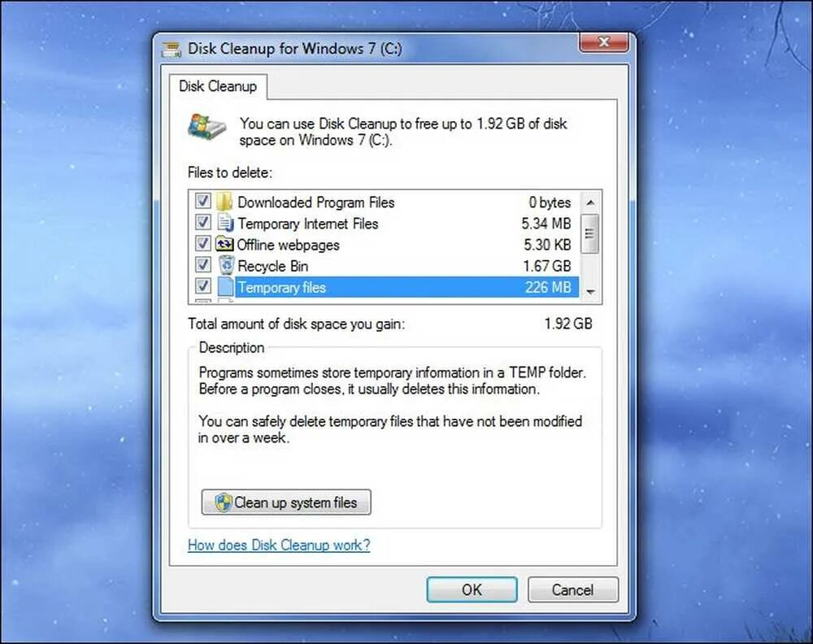
Task: Click the Temporary files blank page icon
Action: [225, 287]
